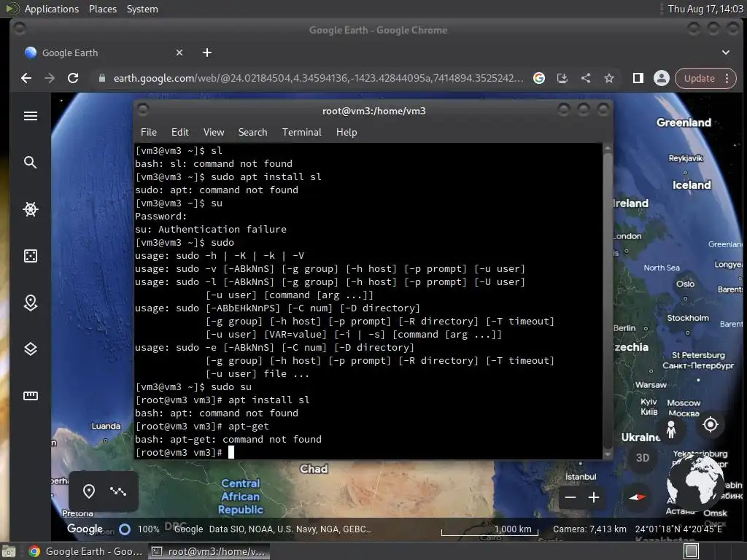
Task: Click the terminal prompt line
Action: (185, 452)
